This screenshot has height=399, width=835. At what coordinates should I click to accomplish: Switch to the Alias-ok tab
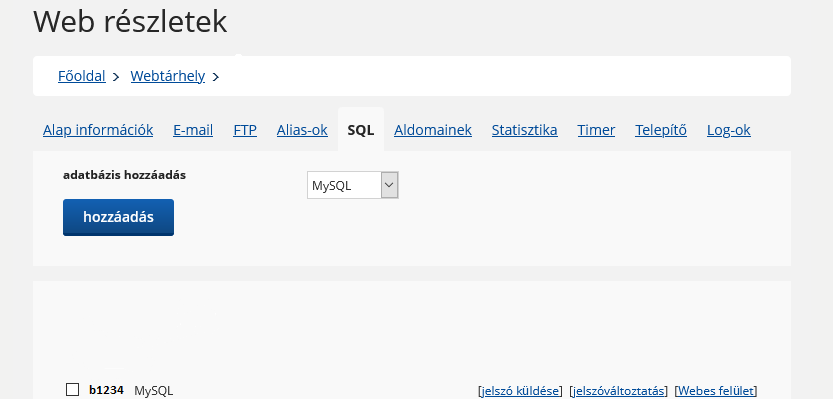click(x=302, y=130)
